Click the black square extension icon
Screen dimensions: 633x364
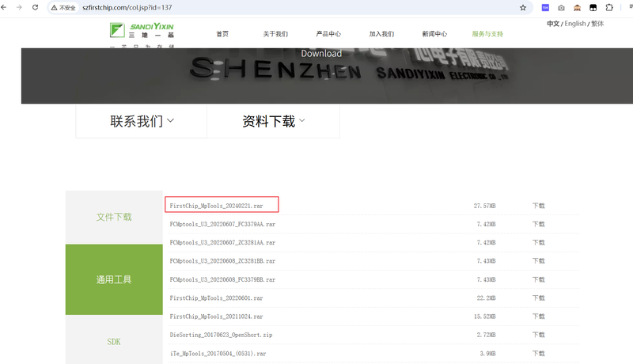tap(593, 8)
